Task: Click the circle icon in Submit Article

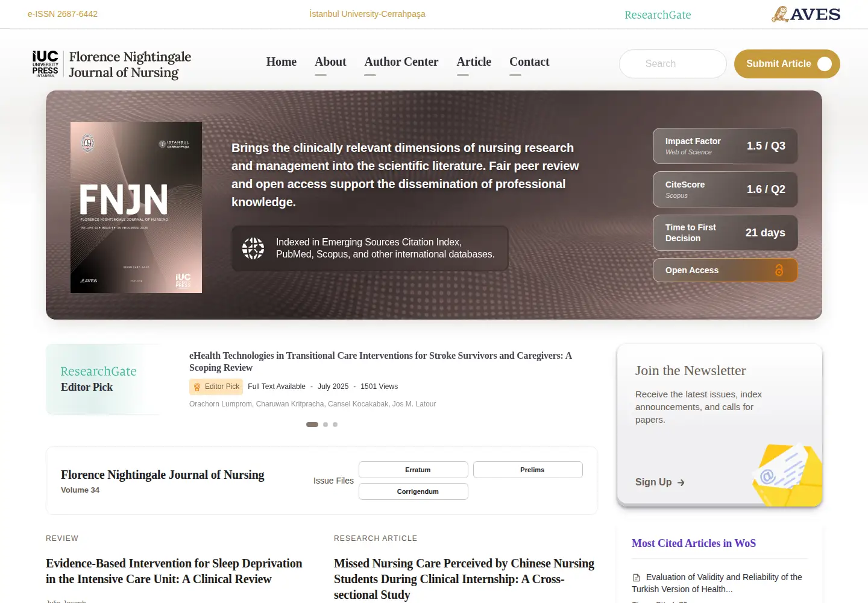Action: point(825,64)
